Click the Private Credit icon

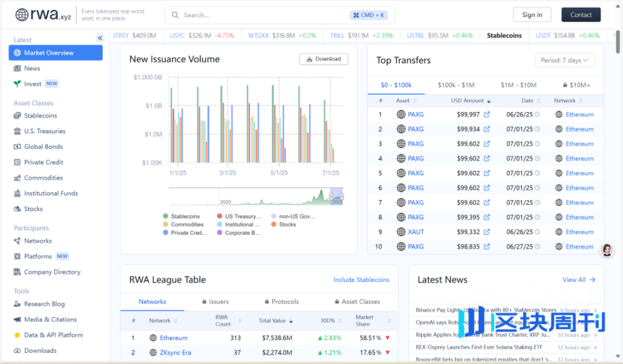point(17,162)
